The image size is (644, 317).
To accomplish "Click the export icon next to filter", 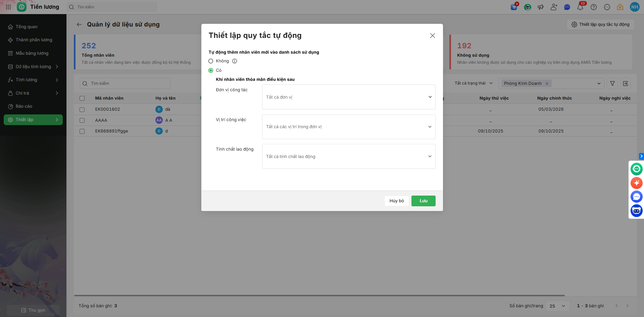I will click(x=626, y=84).
